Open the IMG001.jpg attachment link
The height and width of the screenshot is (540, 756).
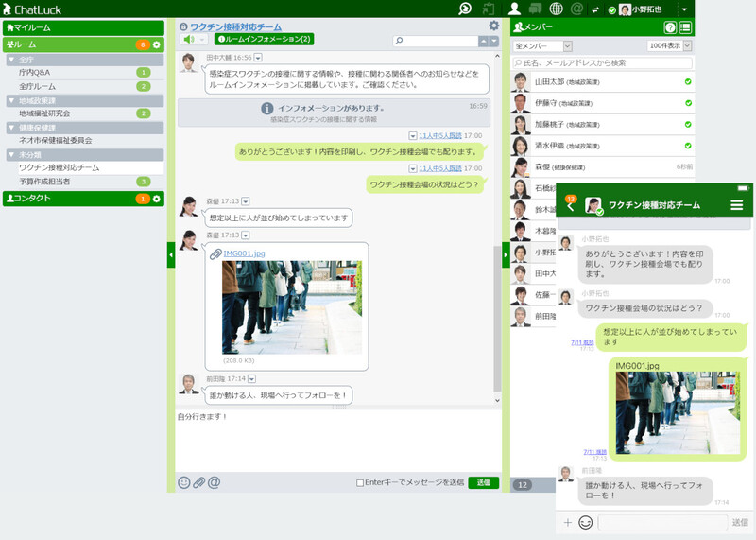(x=244, y=253)
